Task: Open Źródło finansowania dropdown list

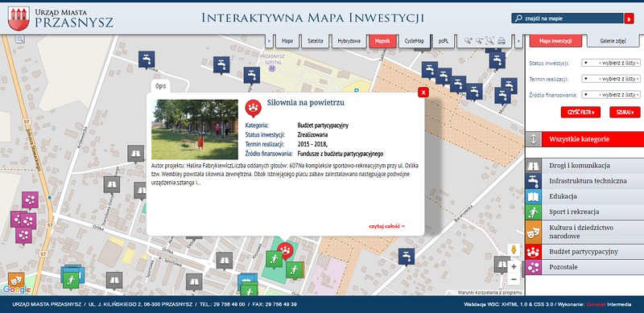Action: click(611, 94)
